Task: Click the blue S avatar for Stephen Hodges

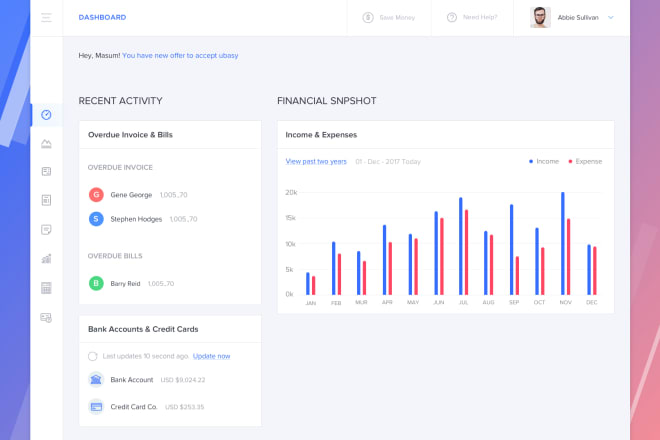Action: pos(96,219)
